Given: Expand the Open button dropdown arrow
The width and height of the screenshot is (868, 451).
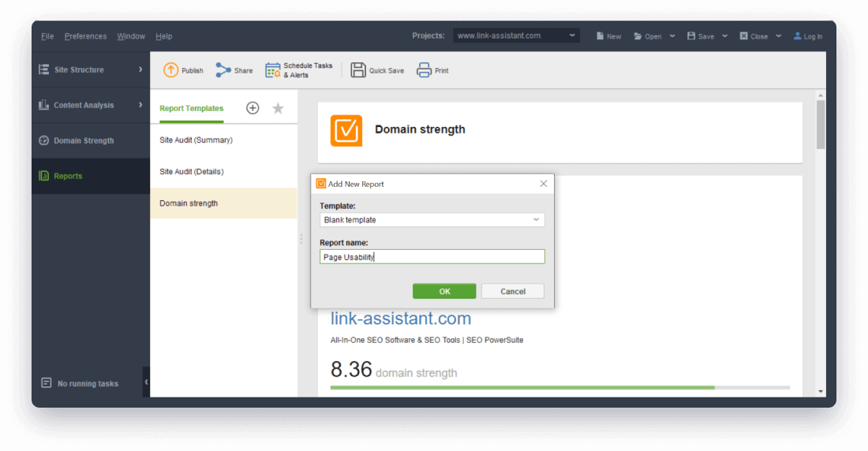Looking at the screenshot, I should (x=672, y=36).
